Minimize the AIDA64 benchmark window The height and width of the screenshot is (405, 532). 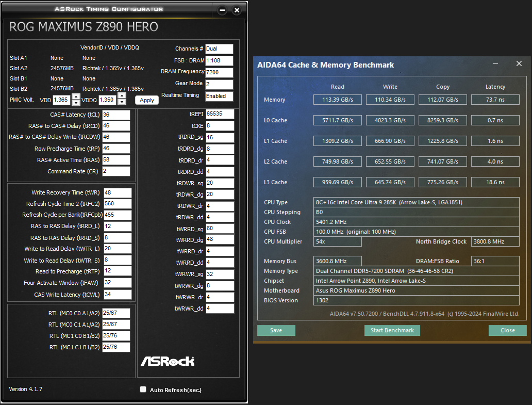495,64
